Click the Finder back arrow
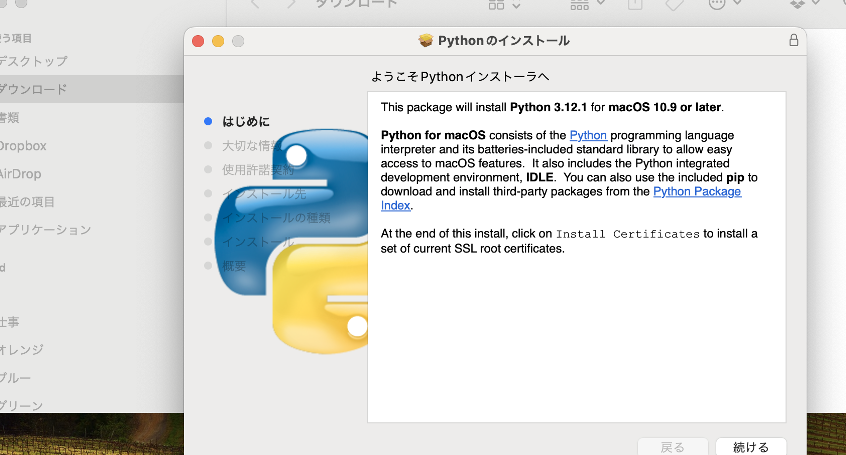The image size is (846, 455). [x=254, y=5]
